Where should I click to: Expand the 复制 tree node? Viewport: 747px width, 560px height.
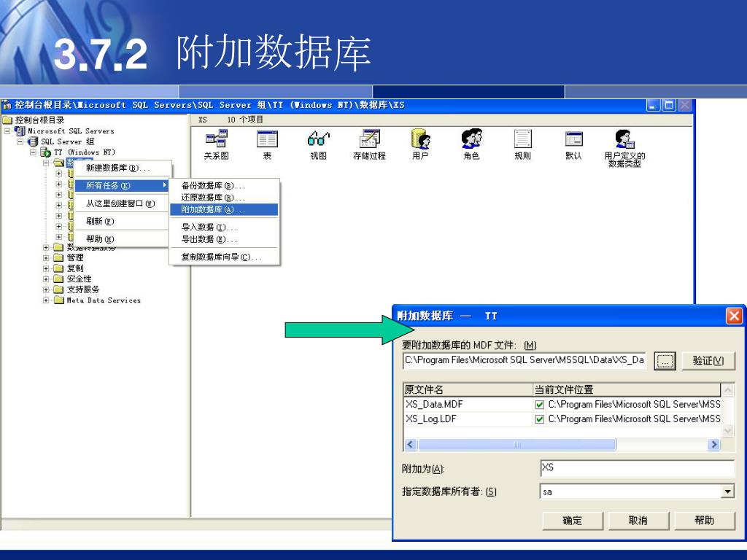tap(46, 268)
